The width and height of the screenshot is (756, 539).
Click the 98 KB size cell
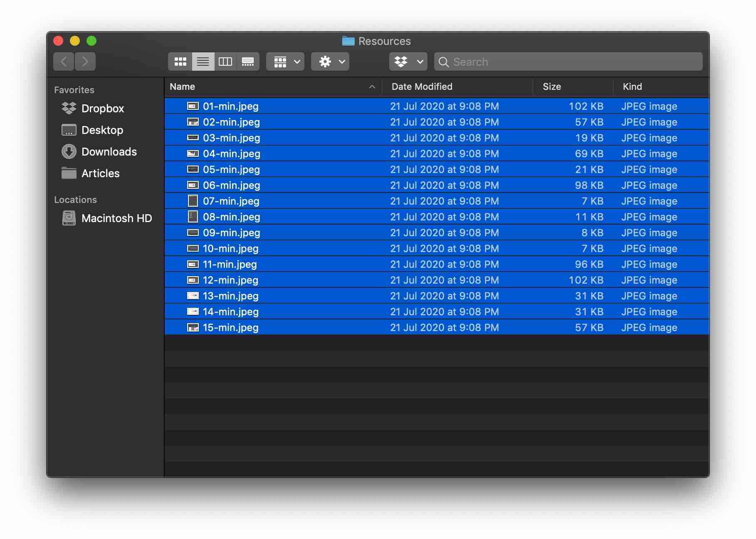tap(589, 185)
